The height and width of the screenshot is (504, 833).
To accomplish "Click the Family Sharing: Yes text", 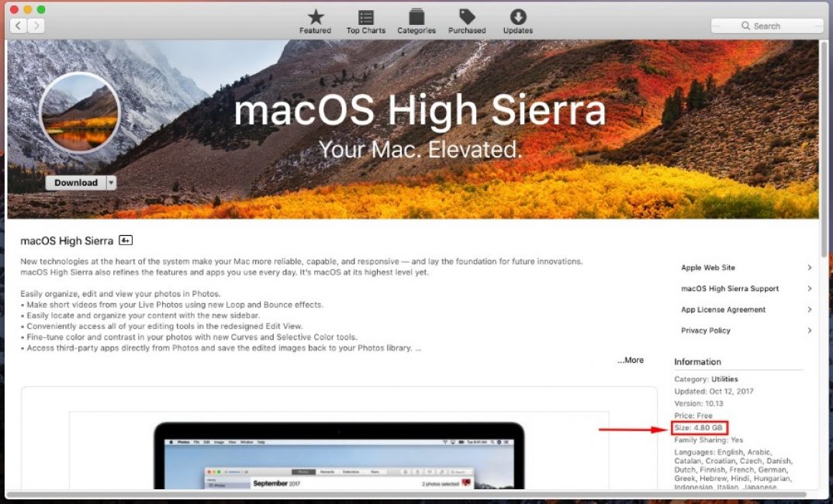I will point(709,440).
